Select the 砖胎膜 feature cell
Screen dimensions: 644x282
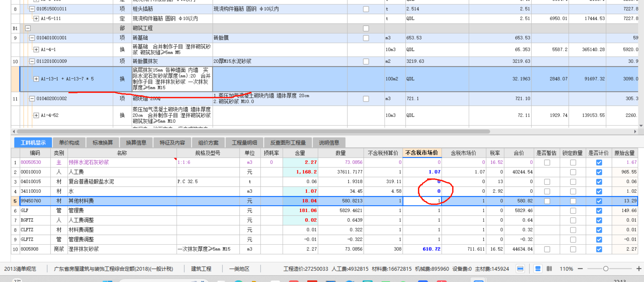pos(280,38)
